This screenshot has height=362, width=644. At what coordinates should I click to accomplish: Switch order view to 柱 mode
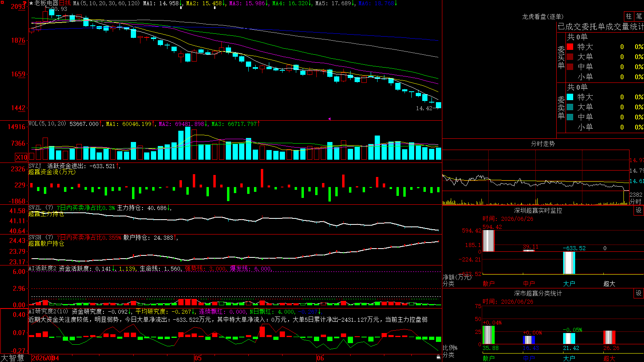click(x=629, y=16)
